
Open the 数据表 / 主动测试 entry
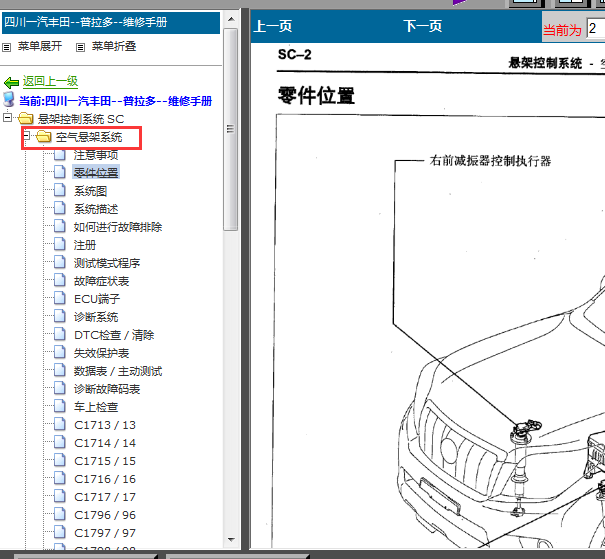tap(118, 371)
